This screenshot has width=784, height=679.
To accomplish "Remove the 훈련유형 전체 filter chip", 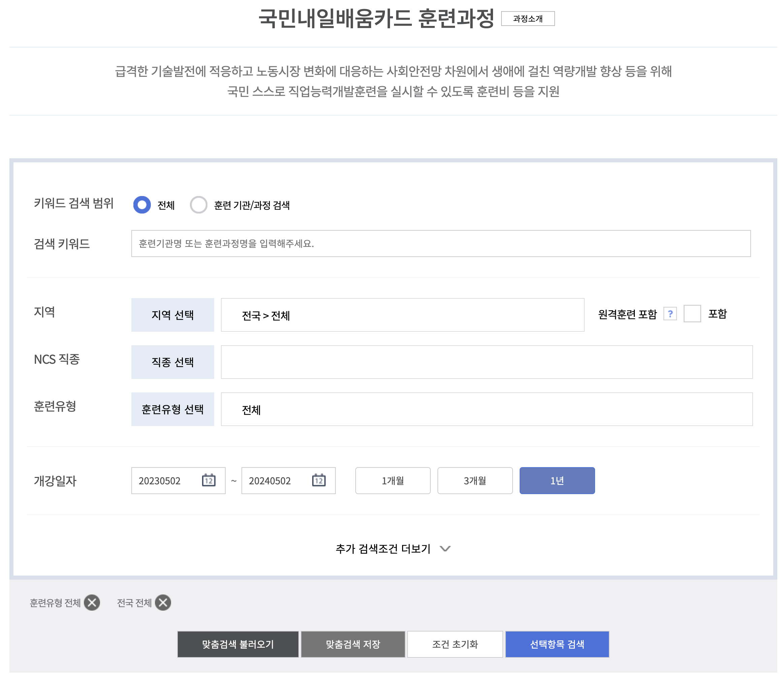I will (92, 603).
